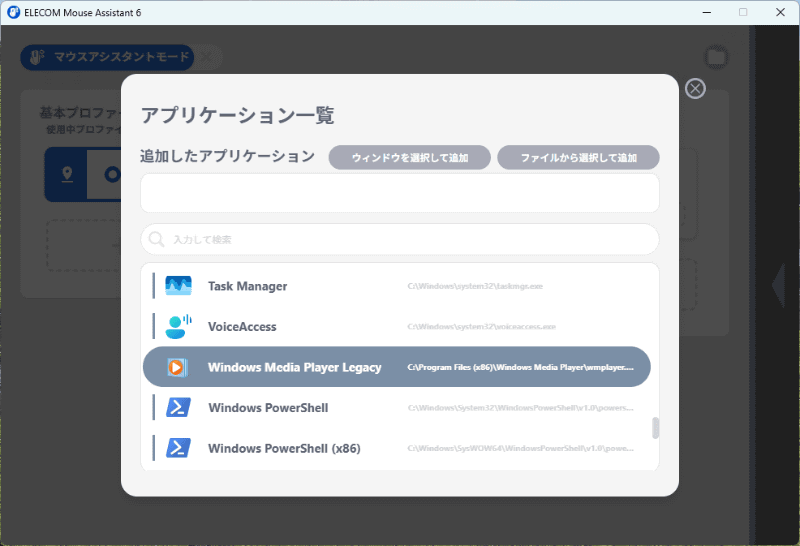Viewport: 800px width, 546px height.
Task: Click ファイルから選択して追加 button
Action: pyautogui.click(x=578, y=157)
